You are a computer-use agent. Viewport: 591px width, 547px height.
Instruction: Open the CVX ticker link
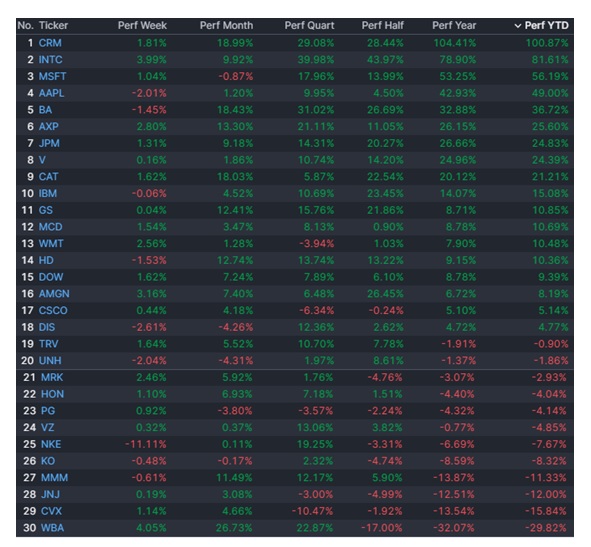click(51, 511)
